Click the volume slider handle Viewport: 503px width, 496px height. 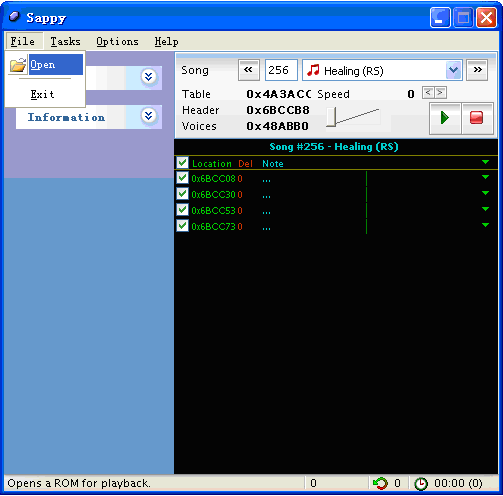(x=331, y=117)
